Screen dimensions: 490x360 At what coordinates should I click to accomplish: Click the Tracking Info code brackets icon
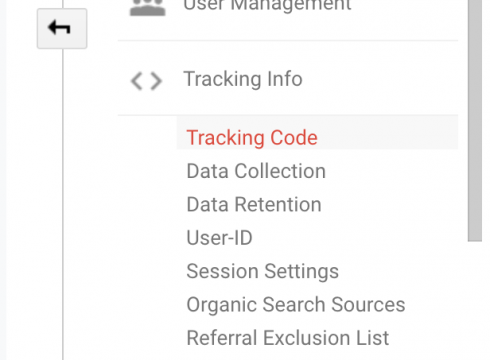(x=146, y=81)
